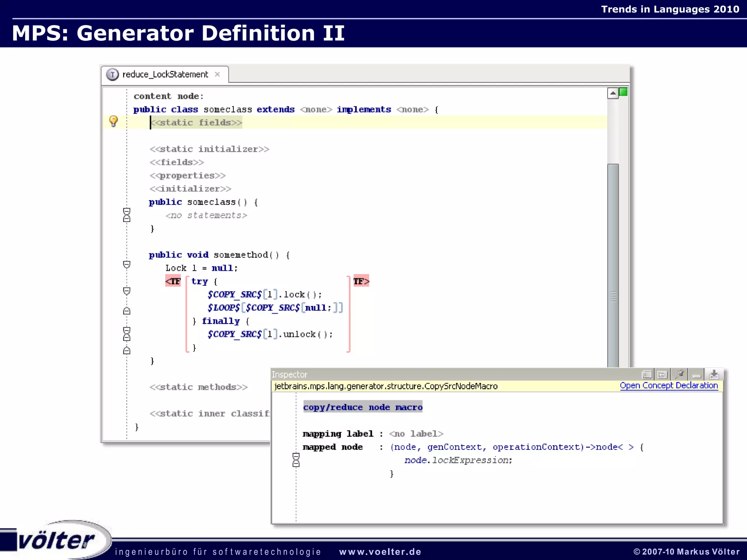The width and height of the screenshot is (747, 560).
Task: Click the closing TF> template fragment marker
Action: [x=361, y=281]
